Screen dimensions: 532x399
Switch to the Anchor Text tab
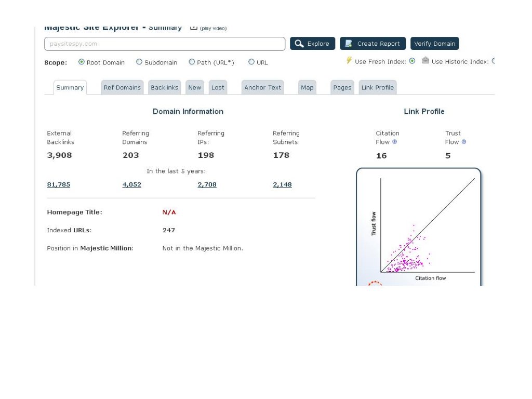click(x=262, y=87)
